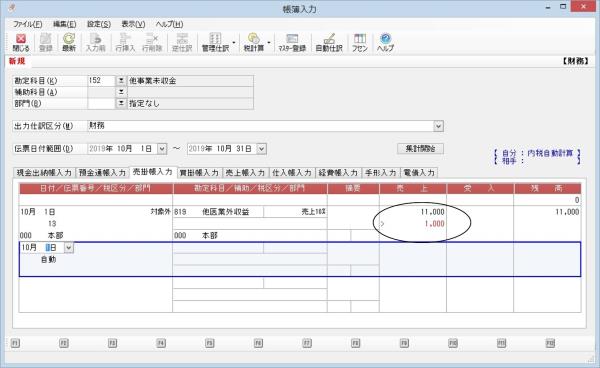Click the F1 function key button
Viewport: 600px width, 368px height.
point(15,343)
